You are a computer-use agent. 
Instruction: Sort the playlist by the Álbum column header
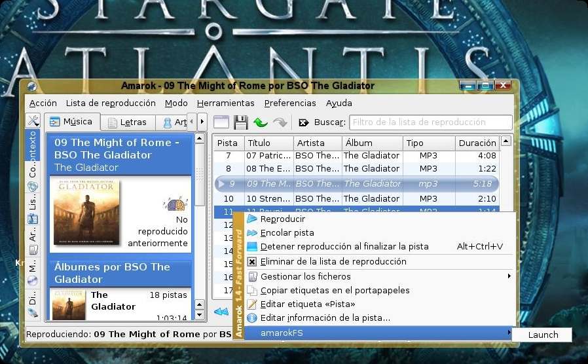[x=373, y=143]
